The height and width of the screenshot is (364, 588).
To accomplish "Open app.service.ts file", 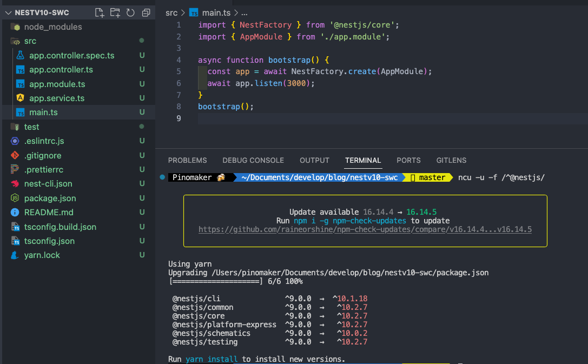I will click(x=57, y=98).
